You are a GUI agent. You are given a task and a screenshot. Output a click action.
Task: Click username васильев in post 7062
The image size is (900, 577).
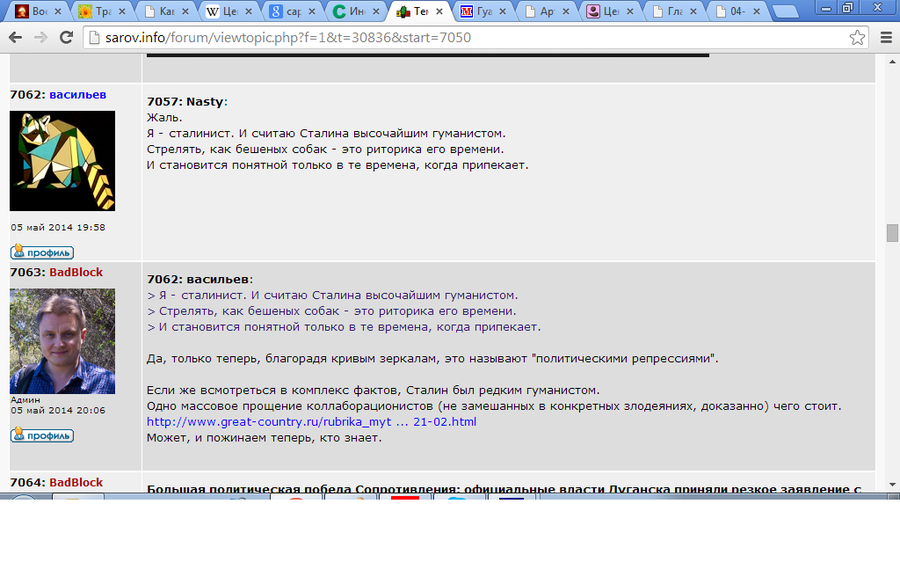point(78,94)
